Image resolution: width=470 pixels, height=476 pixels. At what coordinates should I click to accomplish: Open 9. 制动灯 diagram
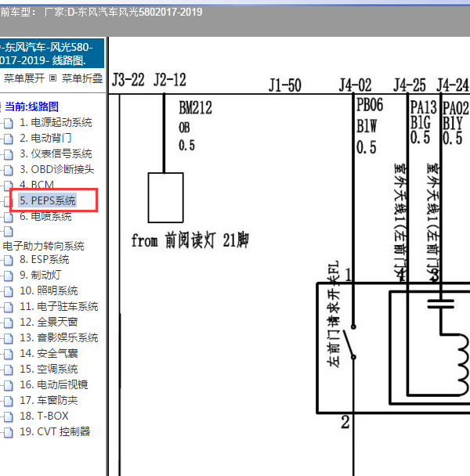pos(41,275)
